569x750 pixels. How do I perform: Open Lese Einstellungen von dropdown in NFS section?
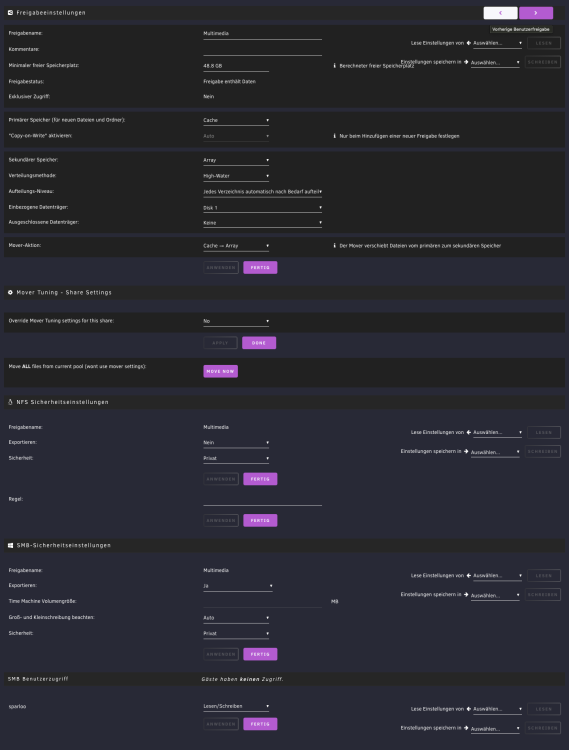coord(498,433)
